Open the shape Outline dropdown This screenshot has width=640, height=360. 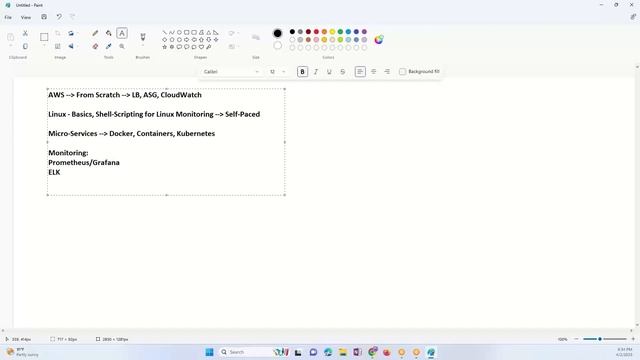[233, 33]
